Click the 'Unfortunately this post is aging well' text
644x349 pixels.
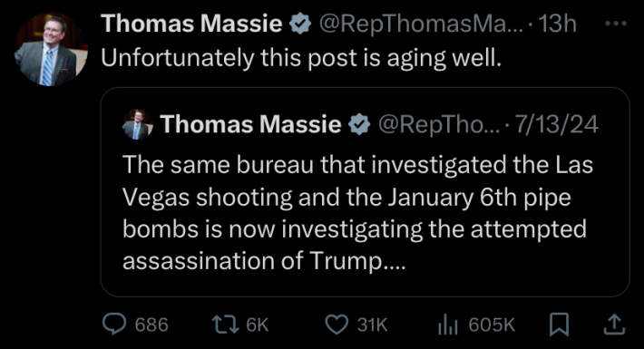click(x=301, y=58)
